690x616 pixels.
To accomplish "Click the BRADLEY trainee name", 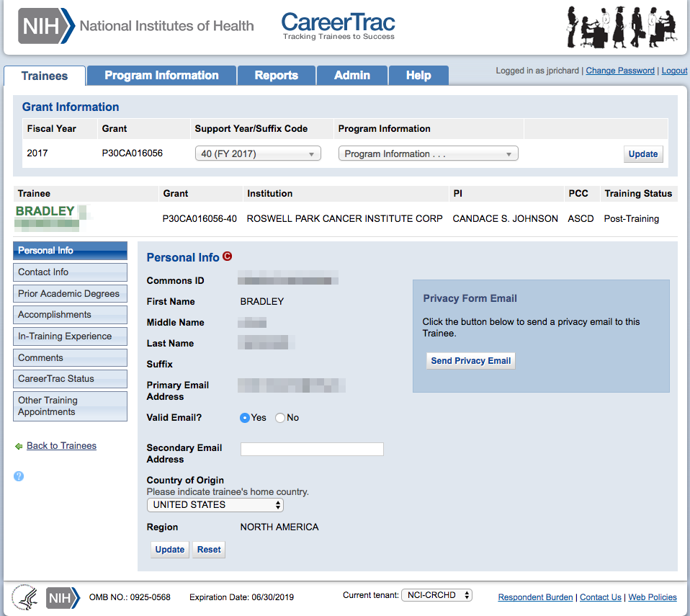I will pos(45,211).
